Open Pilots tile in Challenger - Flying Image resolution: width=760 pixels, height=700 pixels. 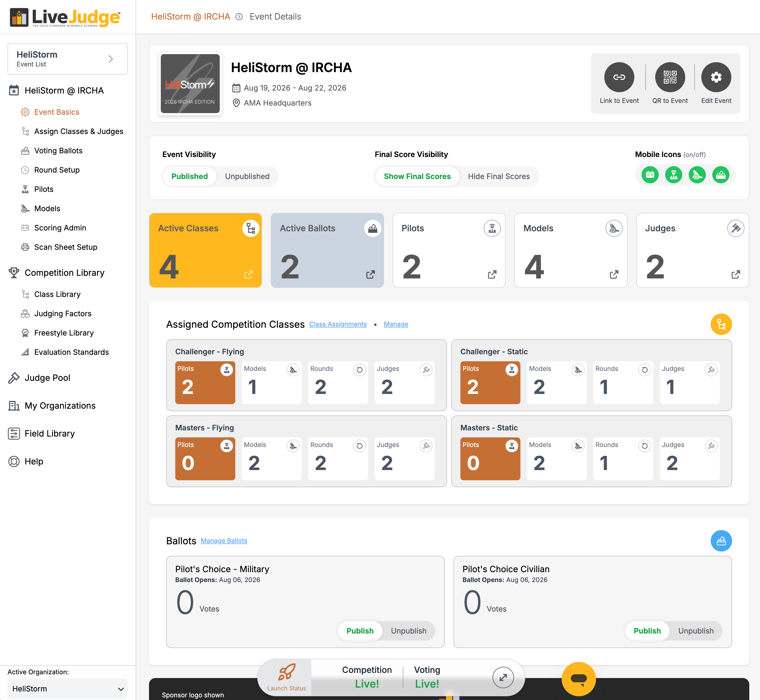(x=205, y=383)
